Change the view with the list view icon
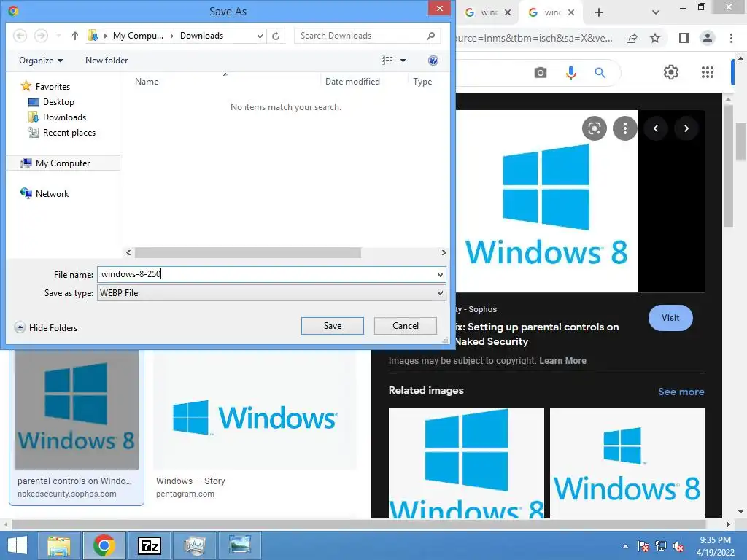This screenshot has height=560, width=747. point(387,61)
